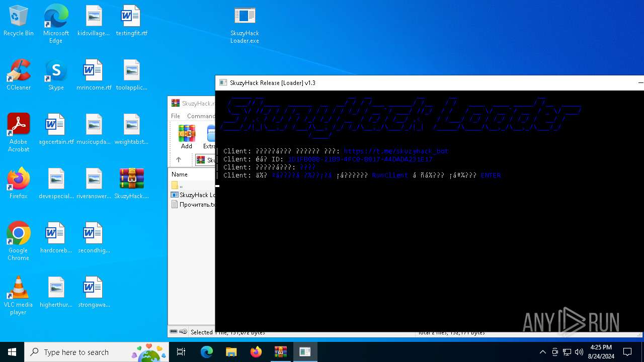Open File Explorer from taskbar
Screen dimensions: 644x362
tap(231, 352)
